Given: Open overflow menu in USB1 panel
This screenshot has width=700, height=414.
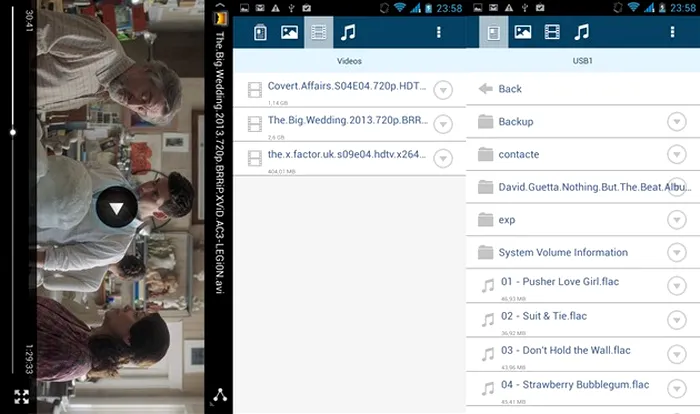Looking at the screenshot, I should pos(672,32).
